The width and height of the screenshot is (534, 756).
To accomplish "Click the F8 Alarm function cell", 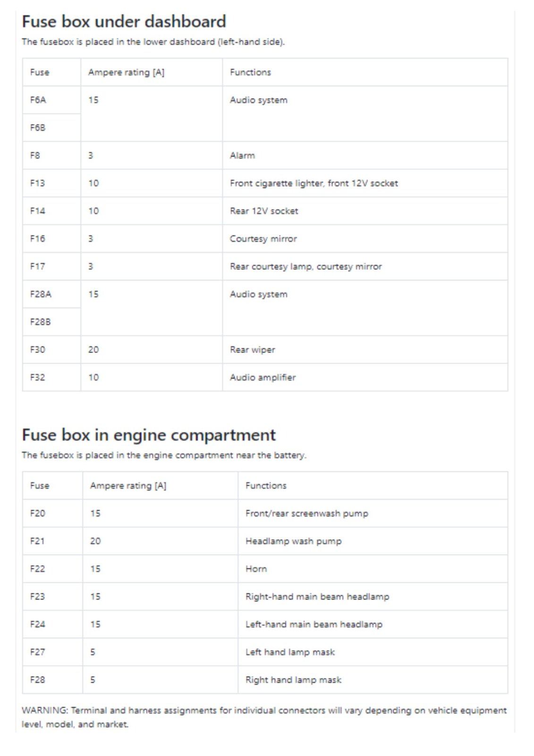I will pyautogui.click(x=365, y=155).
